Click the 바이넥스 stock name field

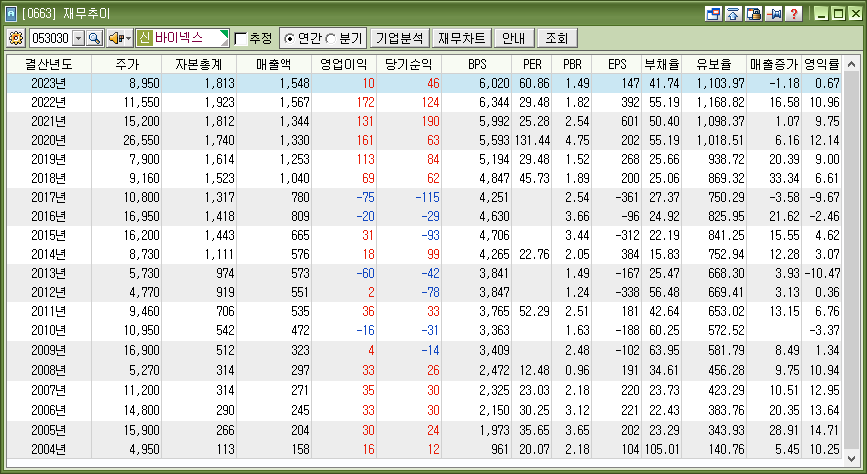[x=182, y=38]
